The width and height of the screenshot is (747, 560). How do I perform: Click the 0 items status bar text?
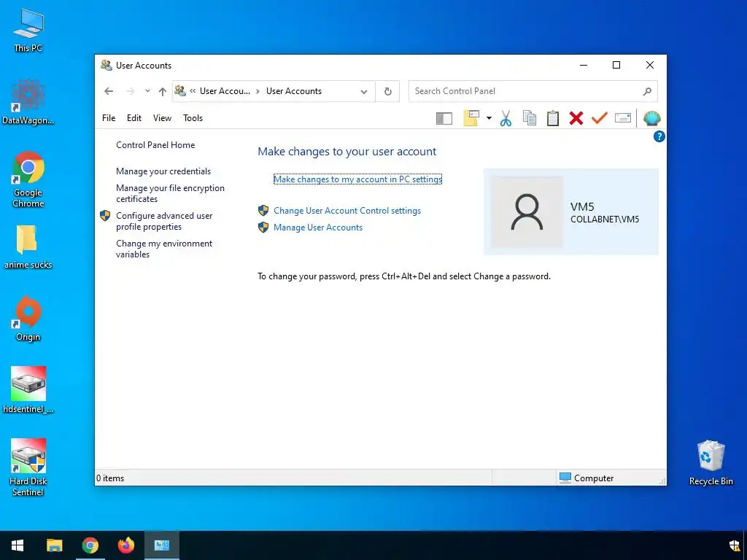(110, 478)
